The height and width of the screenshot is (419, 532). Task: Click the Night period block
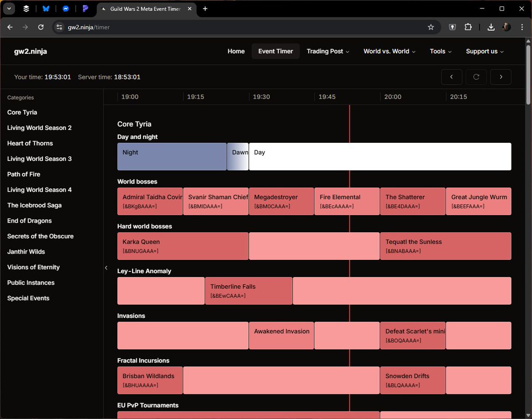(172, 157)
